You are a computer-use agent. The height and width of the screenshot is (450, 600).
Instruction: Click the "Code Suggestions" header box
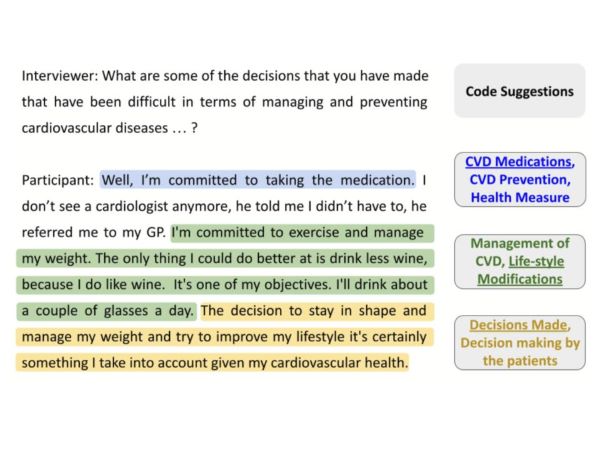click(519, 91)
